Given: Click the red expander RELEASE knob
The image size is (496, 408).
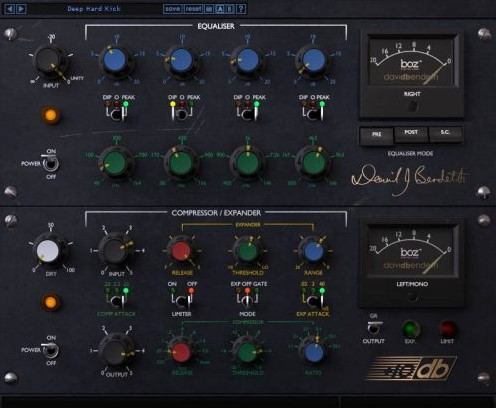Looking at the screenshot, I should pos(181,252).
